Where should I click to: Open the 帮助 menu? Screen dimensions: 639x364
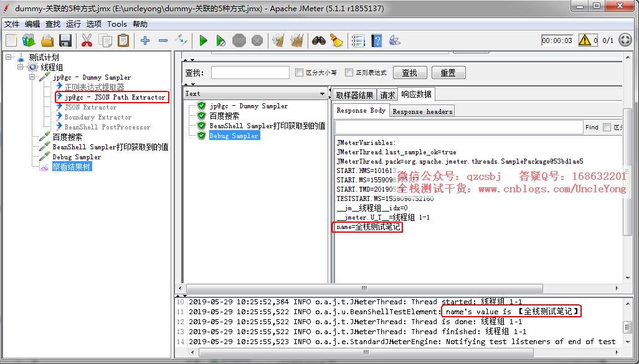[140, 24]
